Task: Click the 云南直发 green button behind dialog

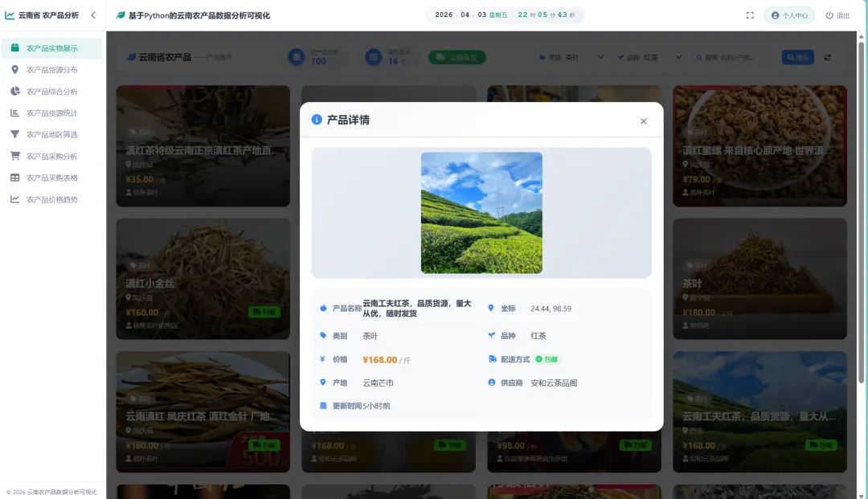Action: [457, 58]
